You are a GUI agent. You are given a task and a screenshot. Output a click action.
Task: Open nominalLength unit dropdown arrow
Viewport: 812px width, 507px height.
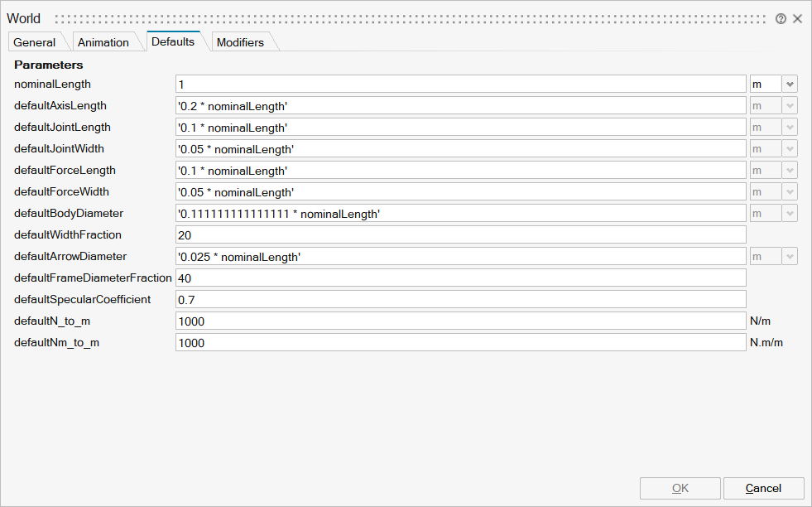point(790,84)
